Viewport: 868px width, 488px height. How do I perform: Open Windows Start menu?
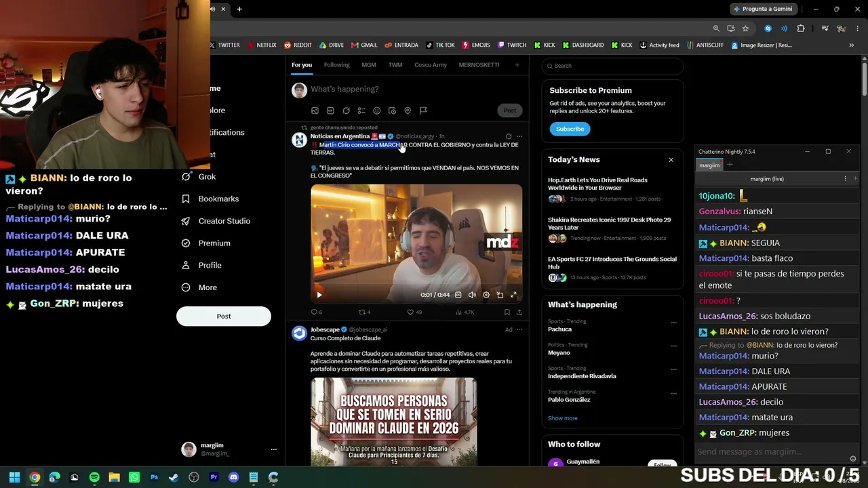14,477
